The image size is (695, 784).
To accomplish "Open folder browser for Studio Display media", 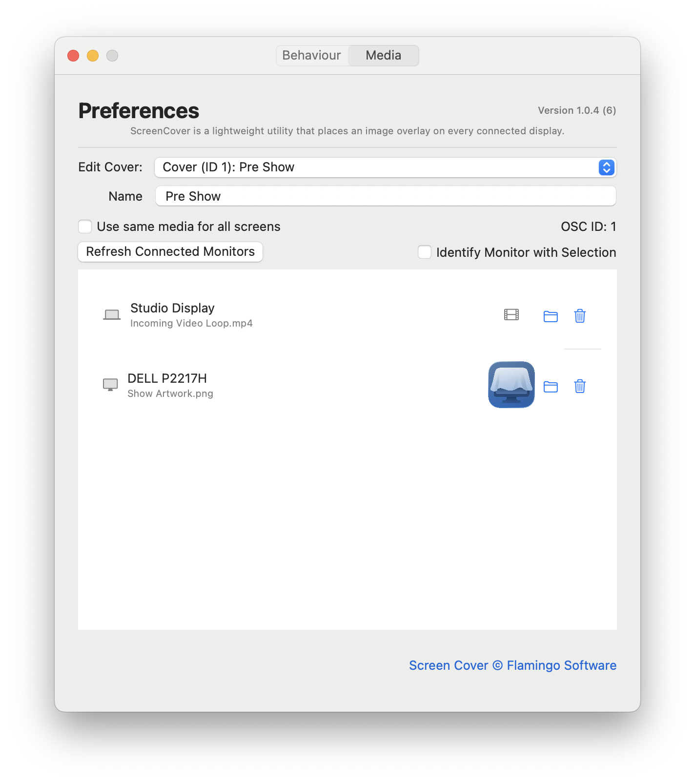I will (x=551, y=316).
